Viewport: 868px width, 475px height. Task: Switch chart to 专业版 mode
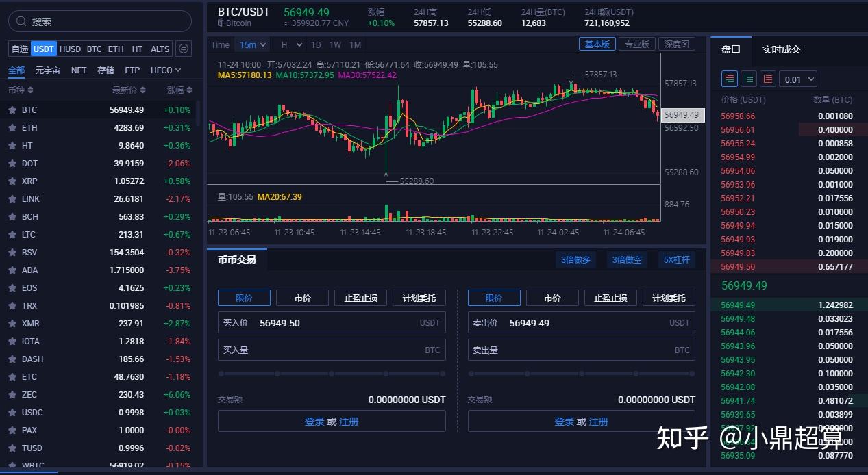(636, 44)
